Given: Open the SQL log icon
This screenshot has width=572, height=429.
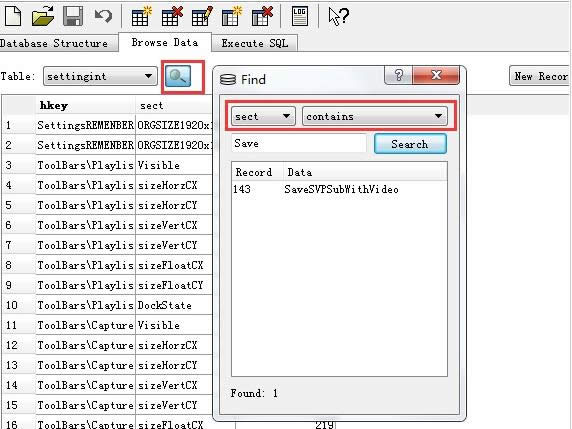Looking at the screenshot, I should point(299,16).
